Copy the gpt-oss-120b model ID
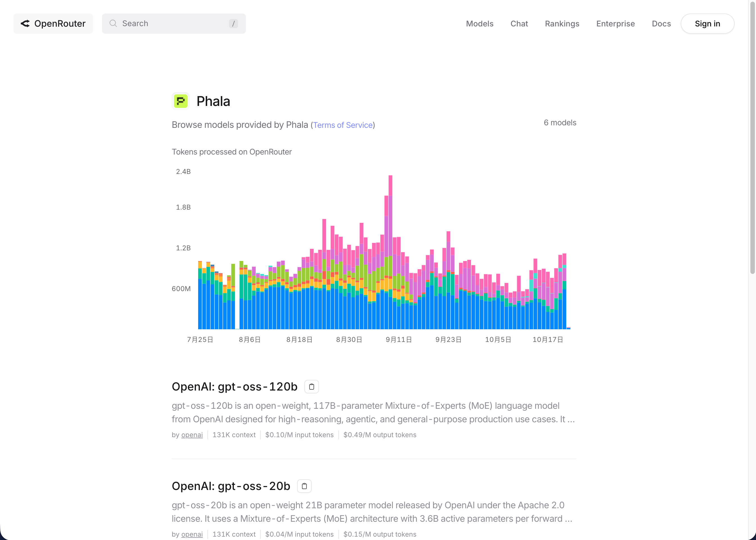Screen dimensions: 756x540 [312, 387]
